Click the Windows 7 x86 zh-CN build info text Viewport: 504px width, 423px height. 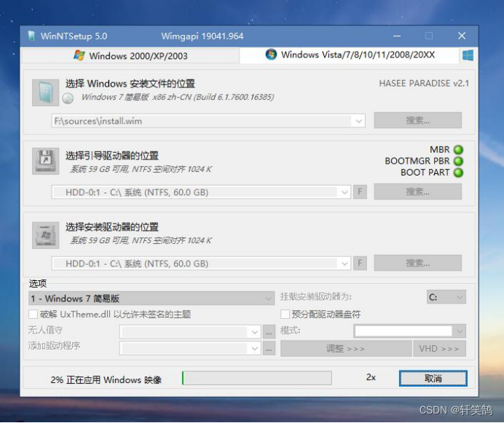click(178, 97)
